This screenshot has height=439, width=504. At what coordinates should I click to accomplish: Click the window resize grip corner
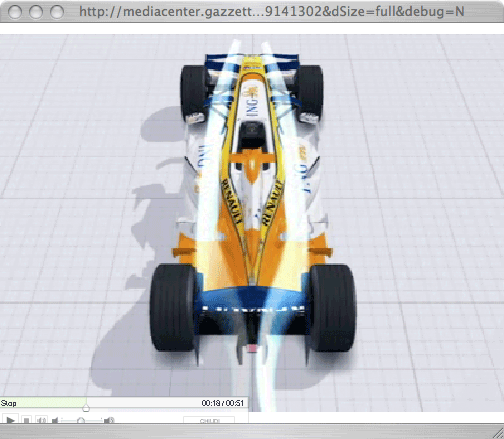point(498,433)
